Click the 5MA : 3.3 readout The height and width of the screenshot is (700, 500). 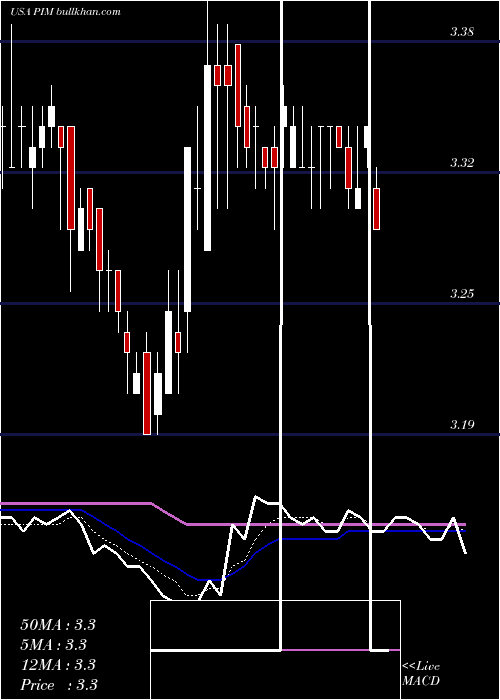pos(54,645)
